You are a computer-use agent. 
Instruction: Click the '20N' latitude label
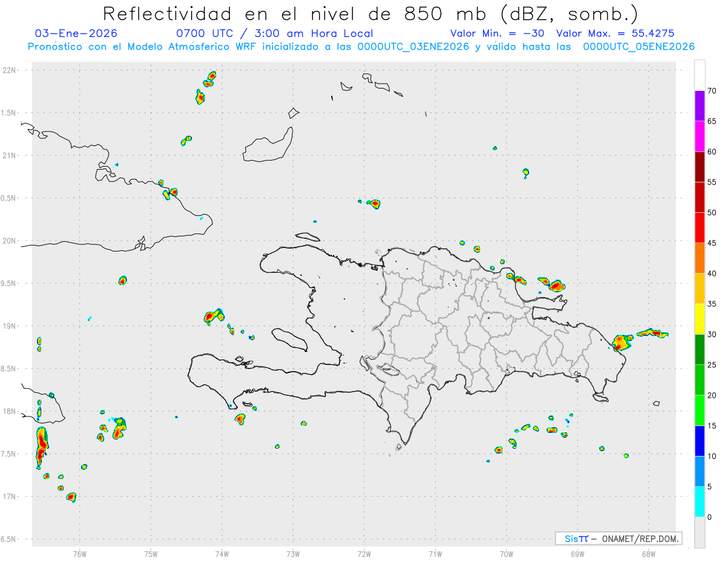pyautogui.click(x=10, y=241)
